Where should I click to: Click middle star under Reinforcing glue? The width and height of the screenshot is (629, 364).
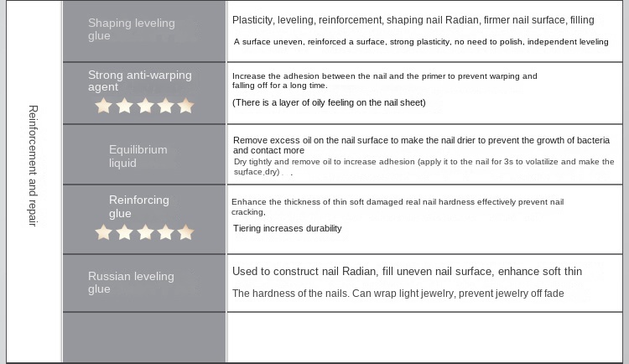(x=145, y=232)
